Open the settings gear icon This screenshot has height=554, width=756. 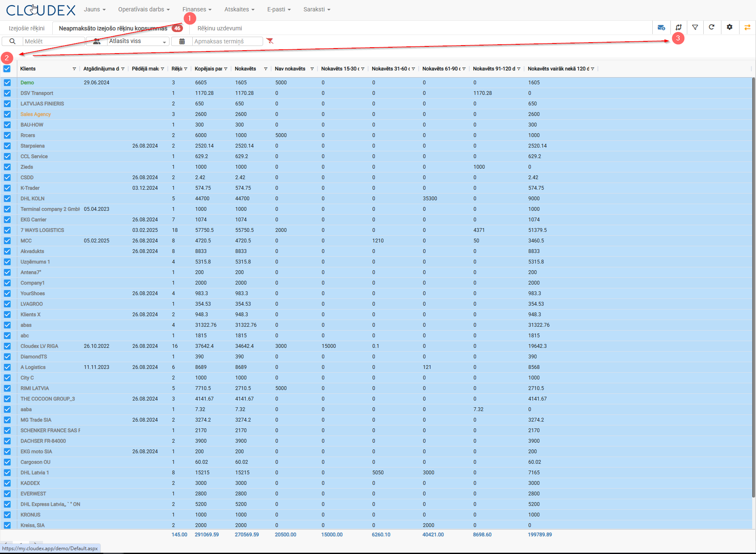tap(729, 27)
